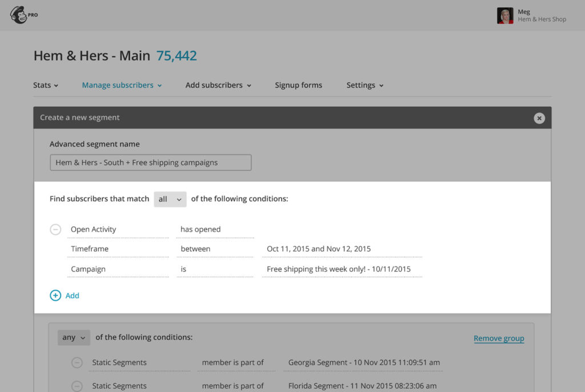Open the 'any' conditions group dropdown
The width and height of the screenshot is (585, 392).
(x=73, y=337)
